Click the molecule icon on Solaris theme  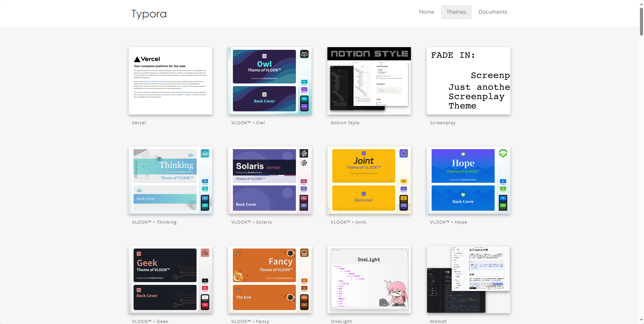[304, 154]
